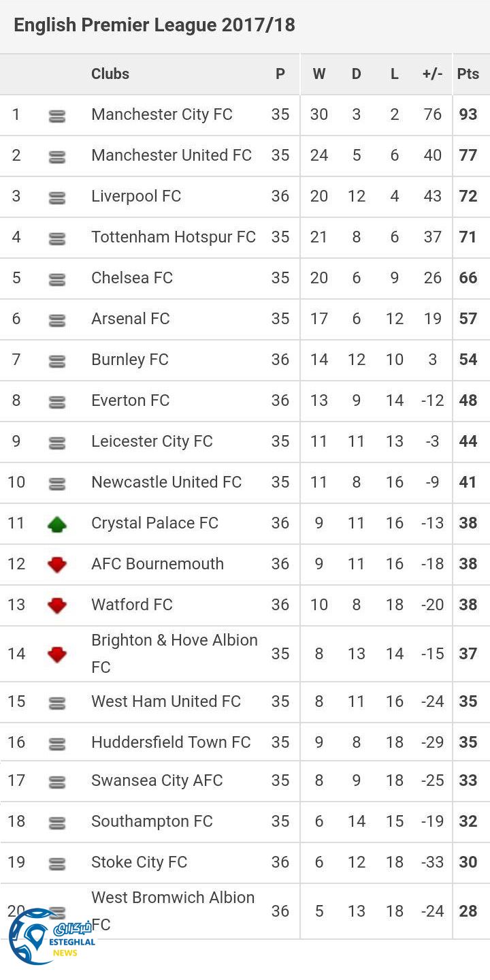Click the W wins column header

[x=318, y=74]
